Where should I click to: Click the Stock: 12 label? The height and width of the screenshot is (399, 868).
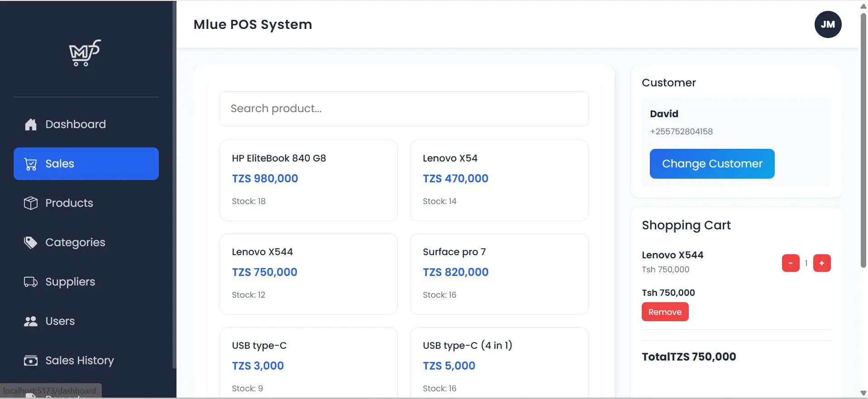coord(248,295)
